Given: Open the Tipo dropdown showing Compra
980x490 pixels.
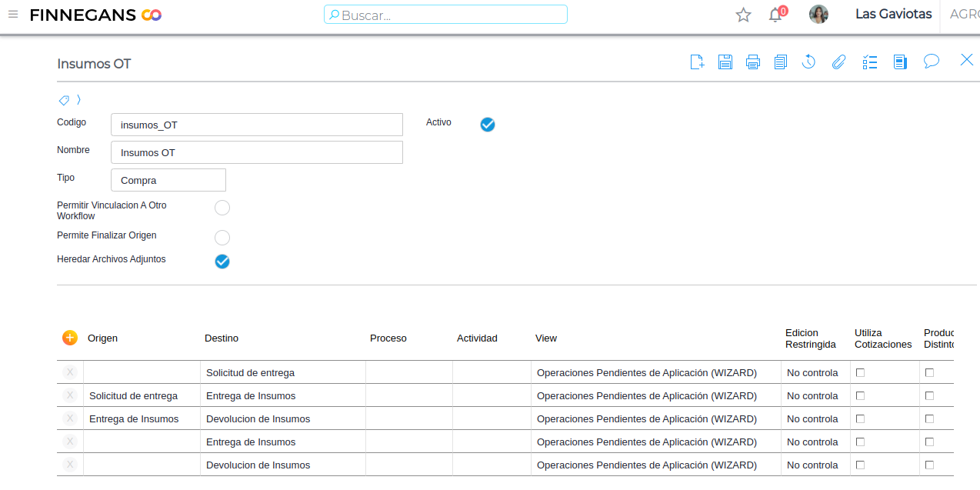Looking at the screenshot, I should point(168,180).
